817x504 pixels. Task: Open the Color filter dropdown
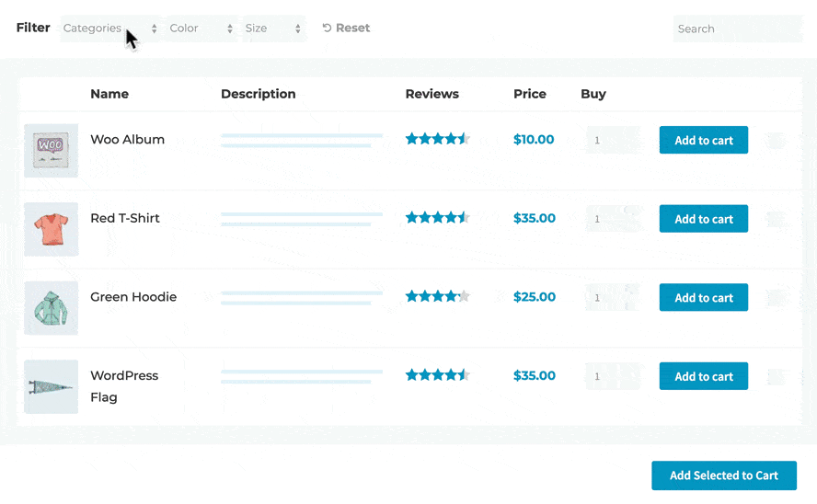[x=201, y=29]
